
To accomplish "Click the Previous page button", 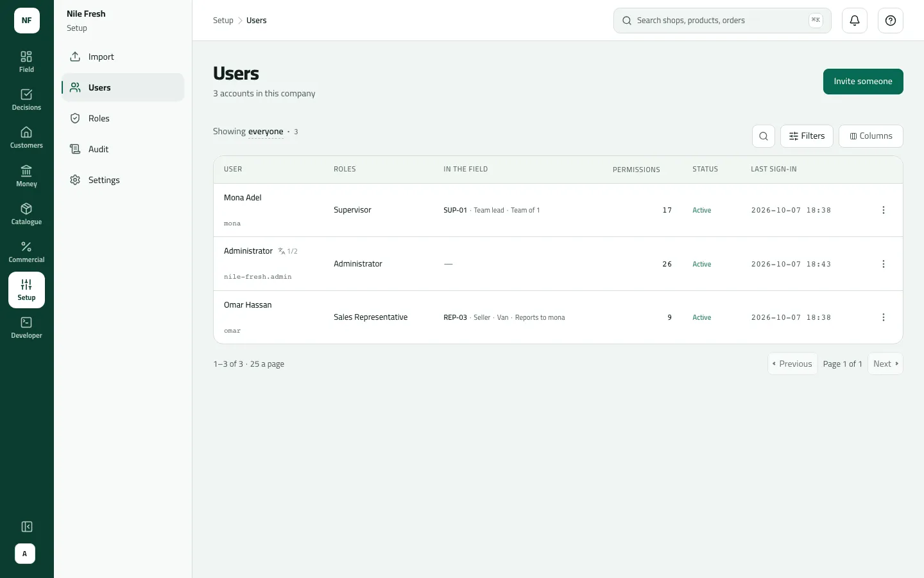I will [x=792, y=363].
